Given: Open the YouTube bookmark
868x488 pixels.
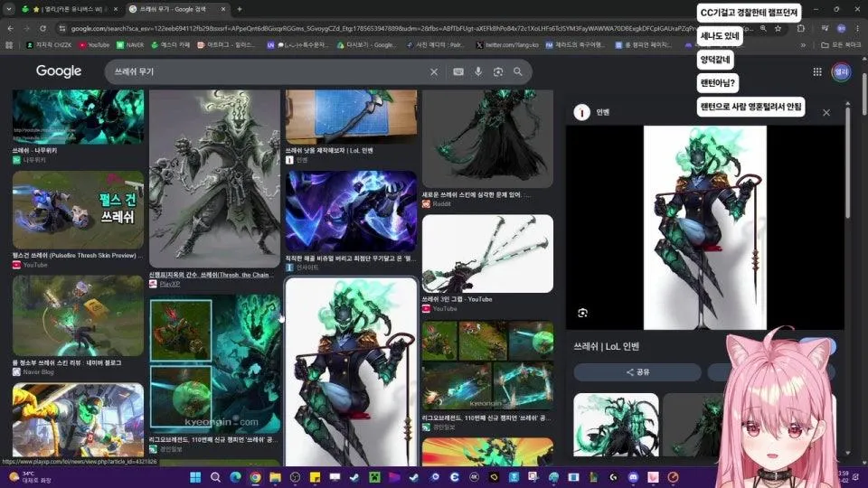Looking at the screenshot, I should 94,45.
